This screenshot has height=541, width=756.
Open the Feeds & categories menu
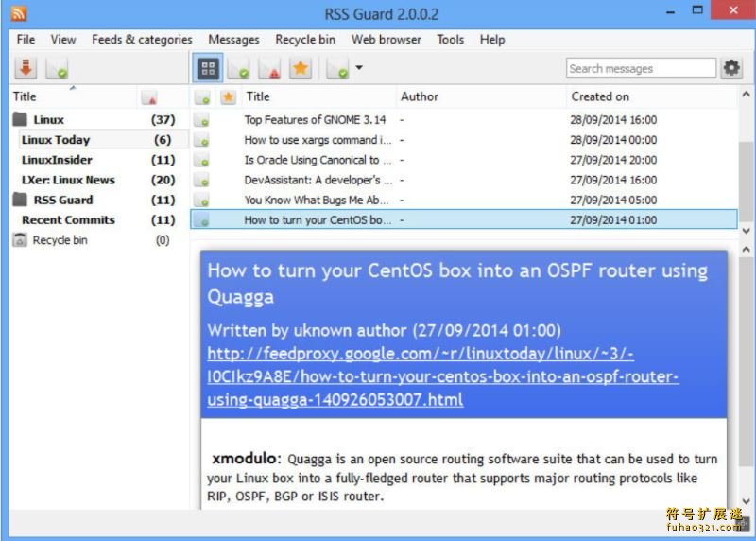[142, 39]
